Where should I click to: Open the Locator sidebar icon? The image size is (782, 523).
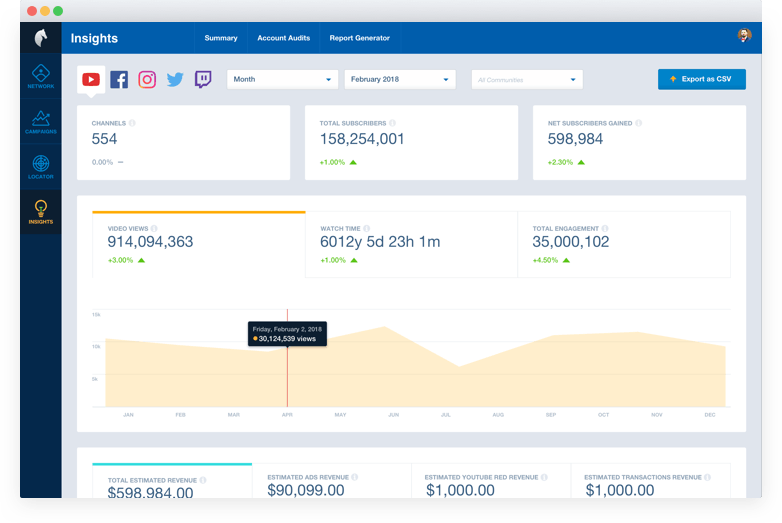pyautogui.click(x=41, y=167)
